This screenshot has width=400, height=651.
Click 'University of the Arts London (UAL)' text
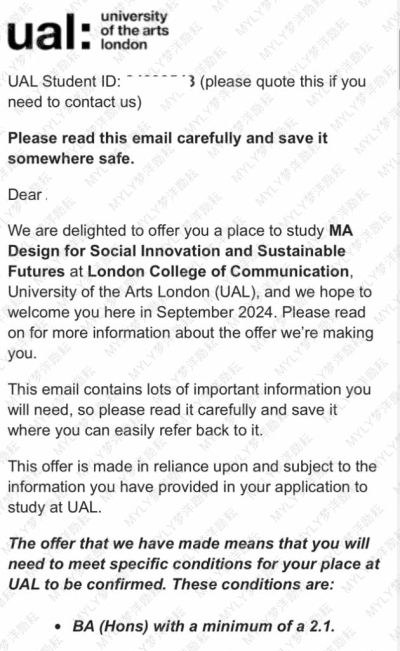(132, 292)
